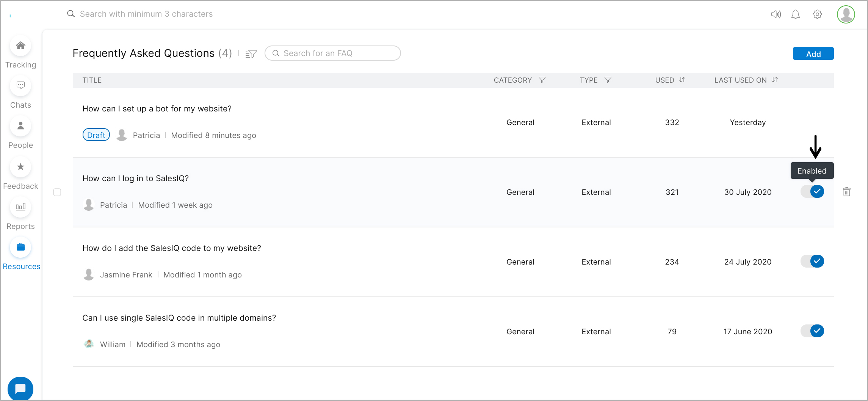868x401 pixels.
Task: Click the sound announcement speaker icon
Action: coord(776,14)
